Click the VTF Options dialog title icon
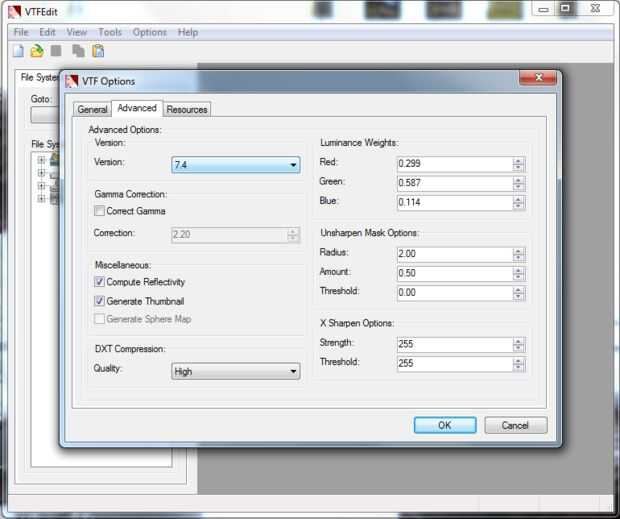 tap(72, 81)
